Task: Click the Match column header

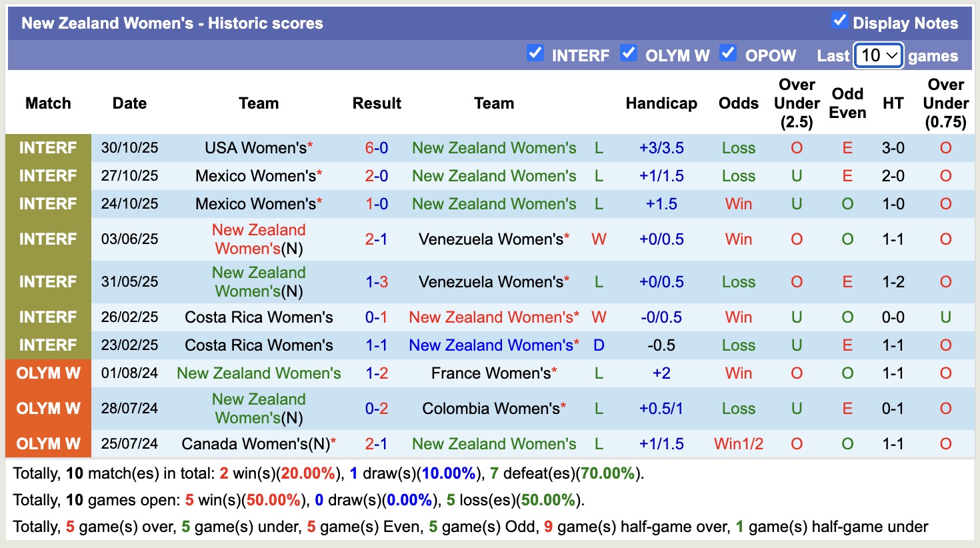Action: [x=48, y=103]
